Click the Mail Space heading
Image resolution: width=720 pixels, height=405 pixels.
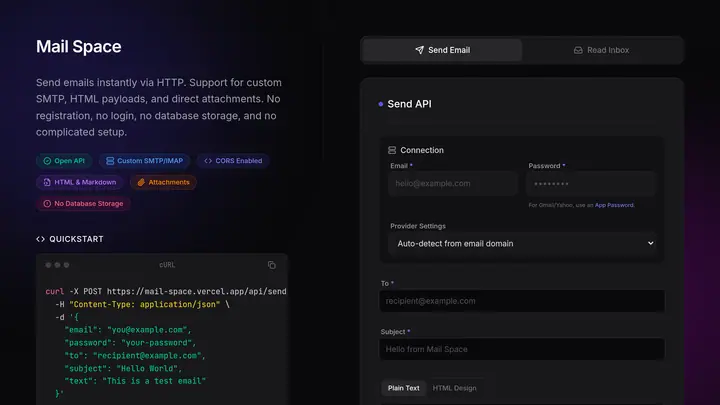pyautogui.click(x=79, y=46)
